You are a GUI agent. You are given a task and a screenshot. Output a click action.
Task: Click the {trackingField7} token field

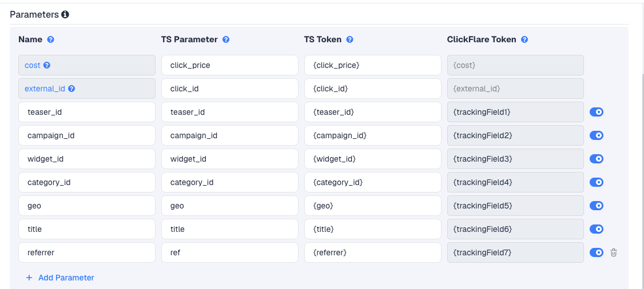coord(515,252)
